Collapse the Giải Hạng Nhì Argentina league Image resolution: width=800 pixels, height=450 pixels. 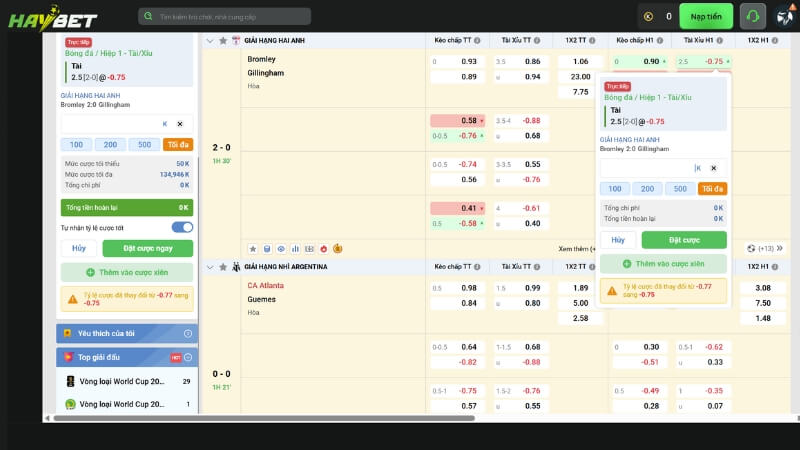209,267
